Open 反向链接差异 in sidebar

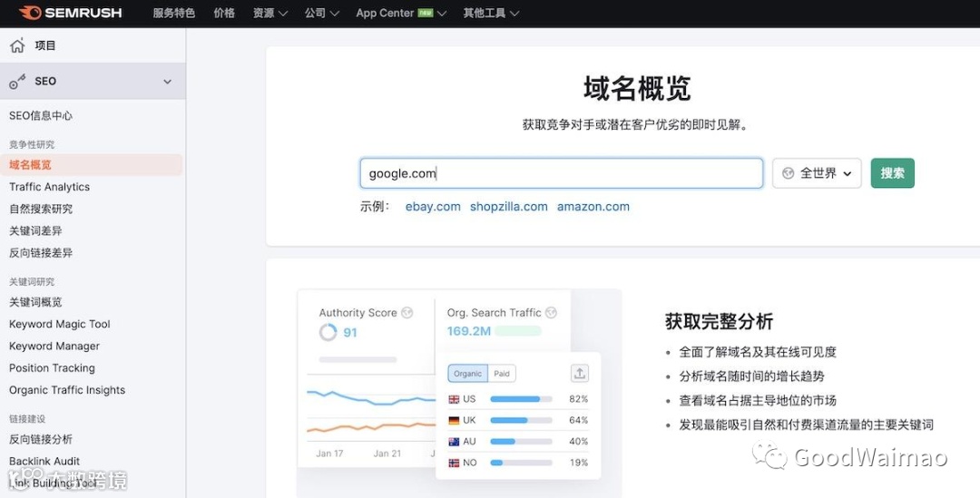41,252
